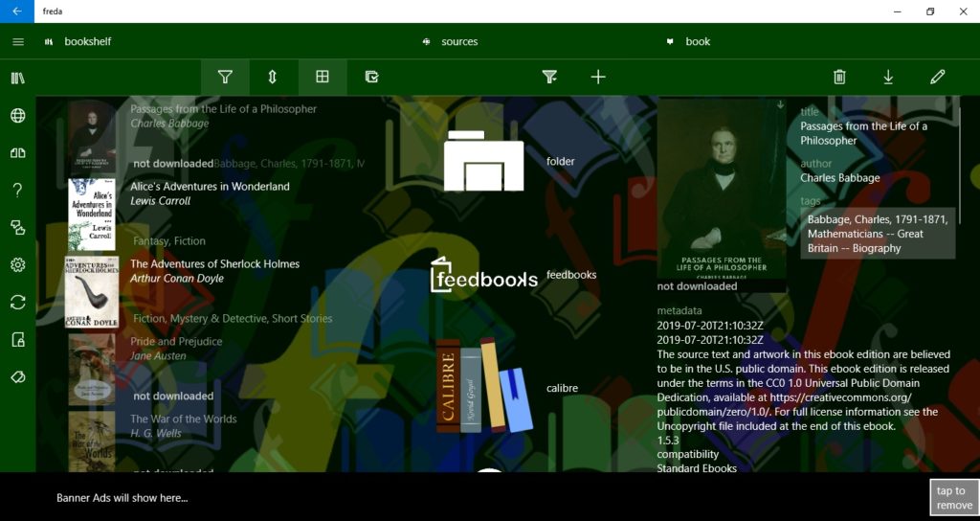The image size is (980, 521).
Task: Download the book with download arrow
Action: click(x=888, y=77)
